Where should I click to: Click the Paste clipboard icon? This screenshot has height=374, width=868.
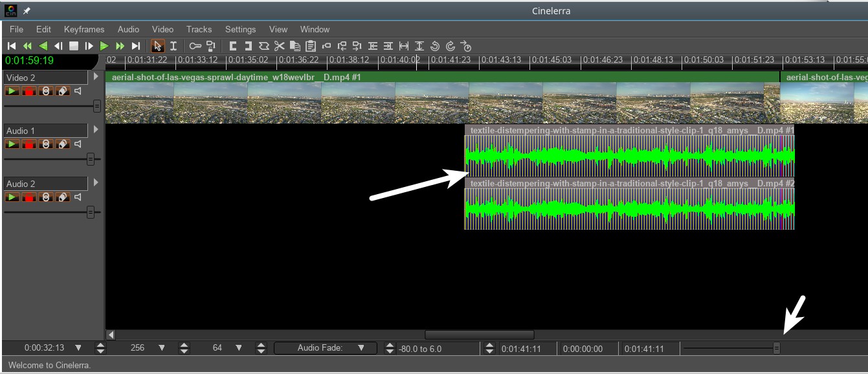(311, 46)
